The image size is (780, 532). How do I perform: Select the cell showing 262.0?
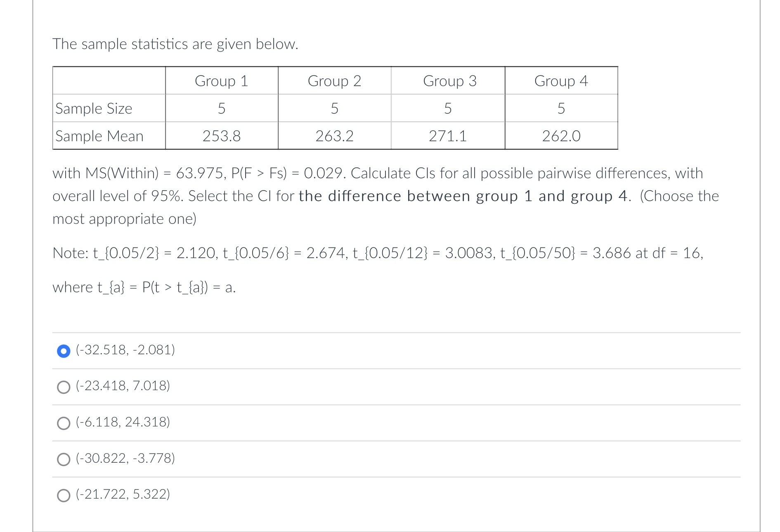tap(561, 136)
